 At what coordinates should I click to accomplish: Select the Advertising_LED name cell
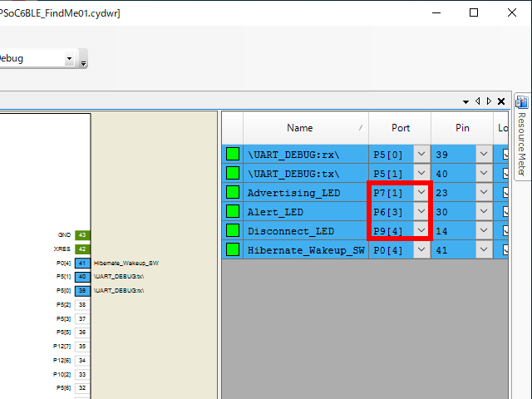(306, 192)
